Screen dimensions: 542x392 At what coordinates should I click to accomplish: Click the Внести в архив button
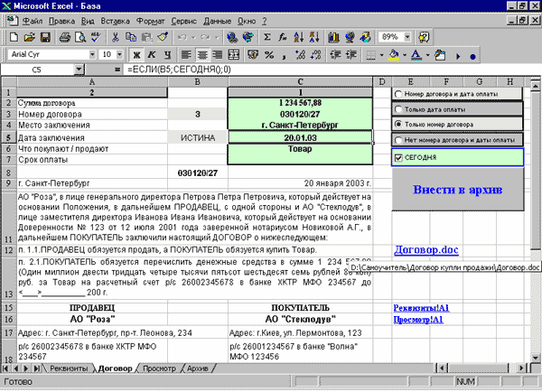point(458,190)
